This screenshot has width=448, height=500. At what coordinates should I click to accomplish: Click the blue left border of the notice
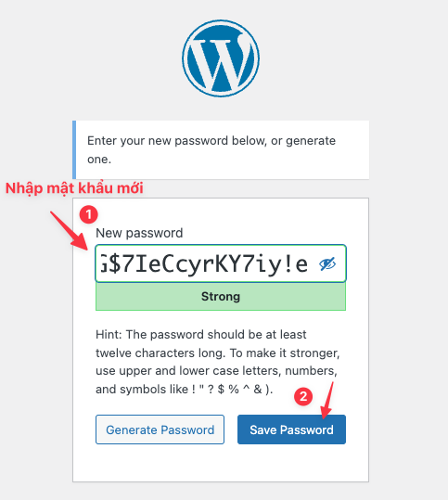74,150
